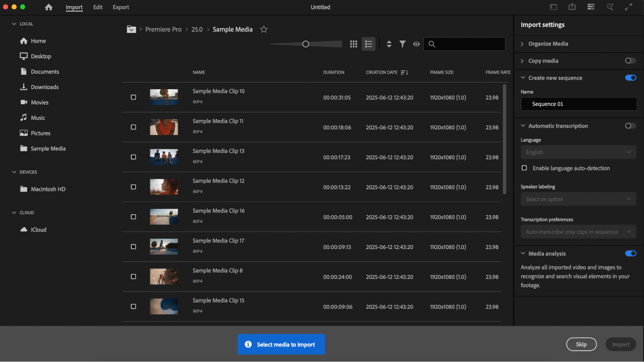Open the file type filter icon

click(402, 44)
